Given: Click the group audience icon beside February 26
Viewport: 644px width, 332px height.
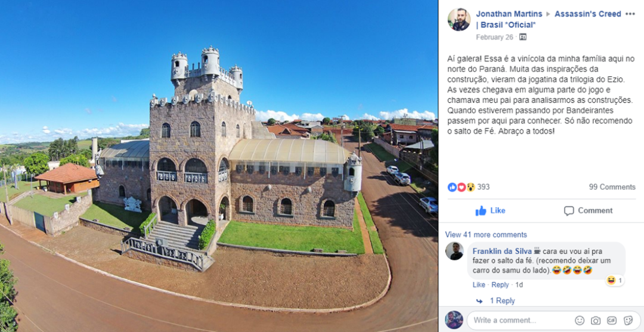Looking at the screenshot, I should (523, 37).
